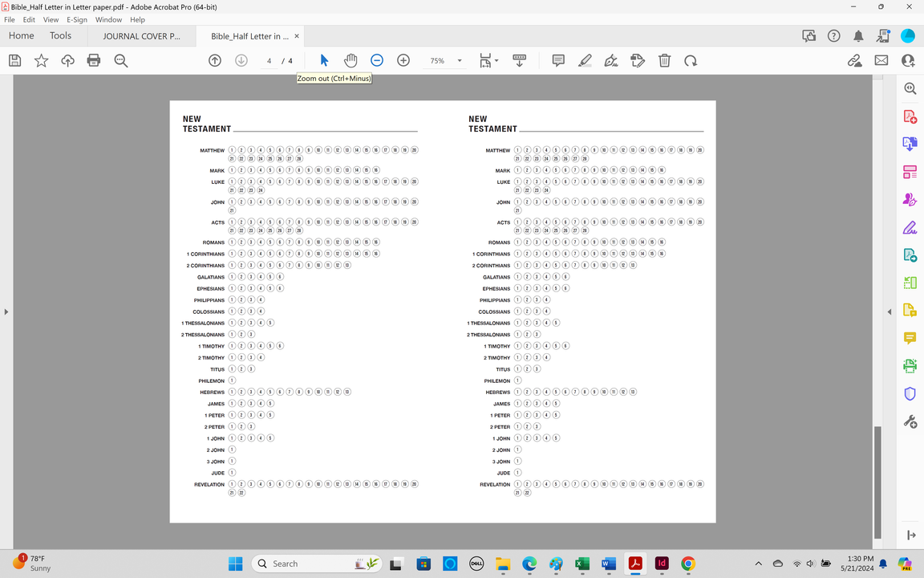This screenshot has height=578, width=924.
Task: Click the Rotate page icon
Action: point(691,60)
